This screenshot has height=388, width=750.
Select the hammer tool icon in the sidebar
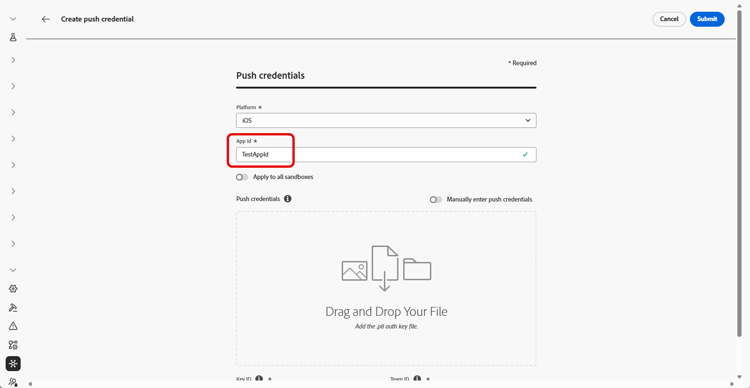[13, 307]
